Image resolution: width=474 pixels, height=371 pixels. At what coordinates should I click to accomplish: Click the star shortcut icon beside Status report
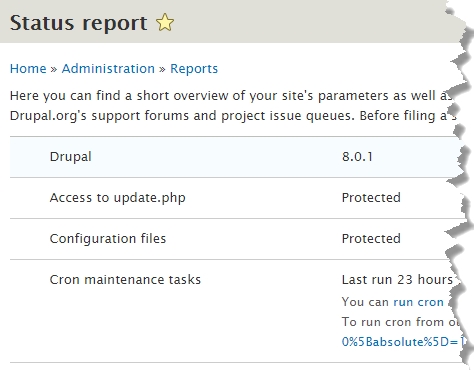click(x=165, y=23)
